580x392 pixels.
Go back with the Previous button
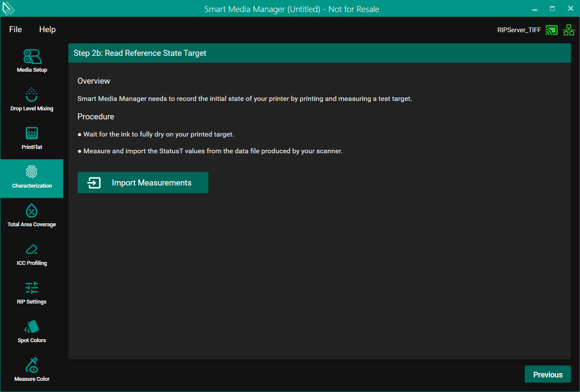(547, 374)
